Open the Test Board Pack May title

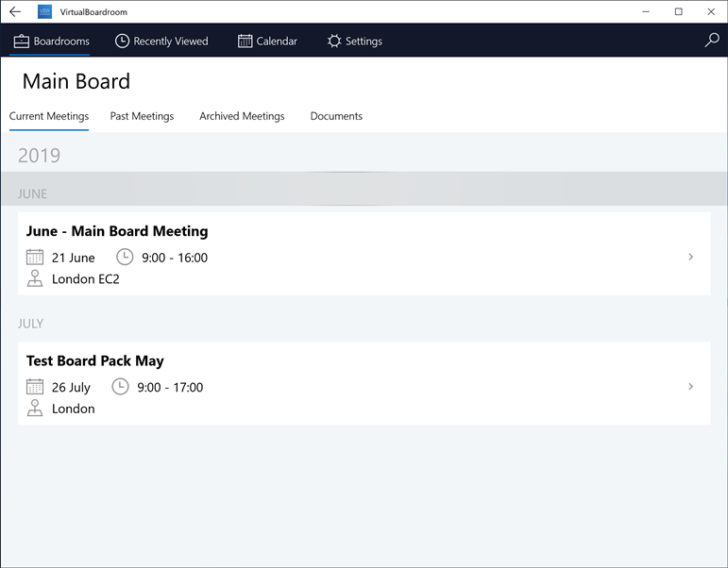95,360
